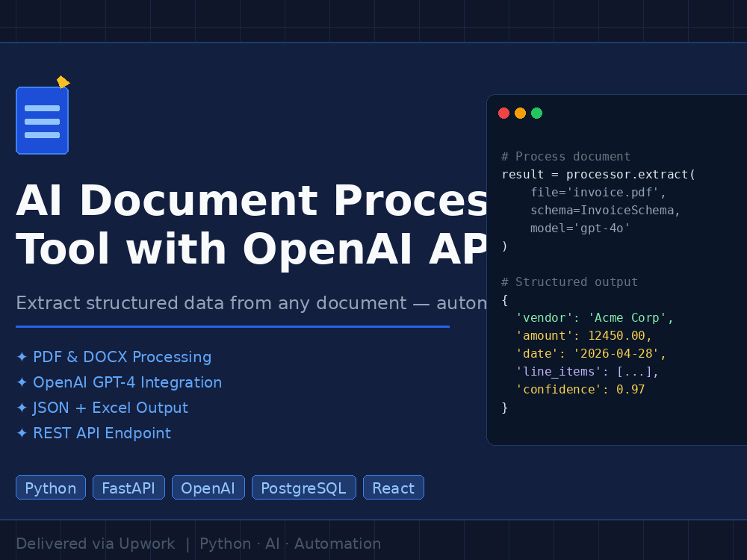Select the FastAPI tag

[128, 488]
